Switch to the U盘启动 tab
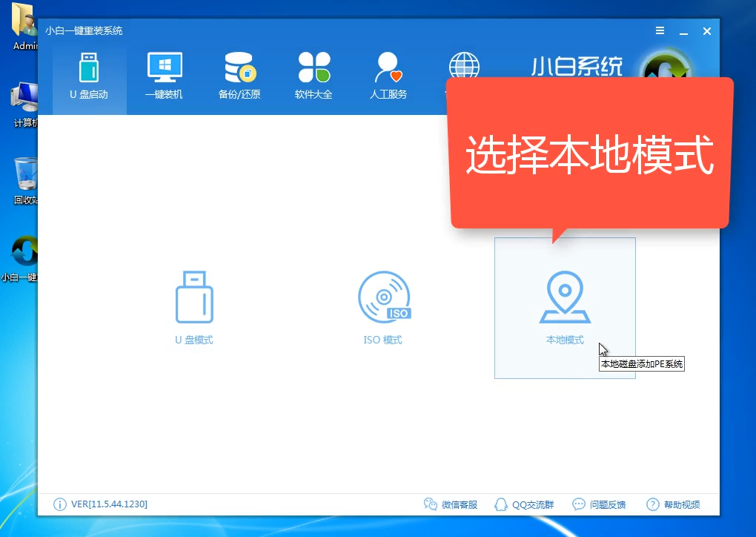The image size is (756, 537). pos(89,74)
